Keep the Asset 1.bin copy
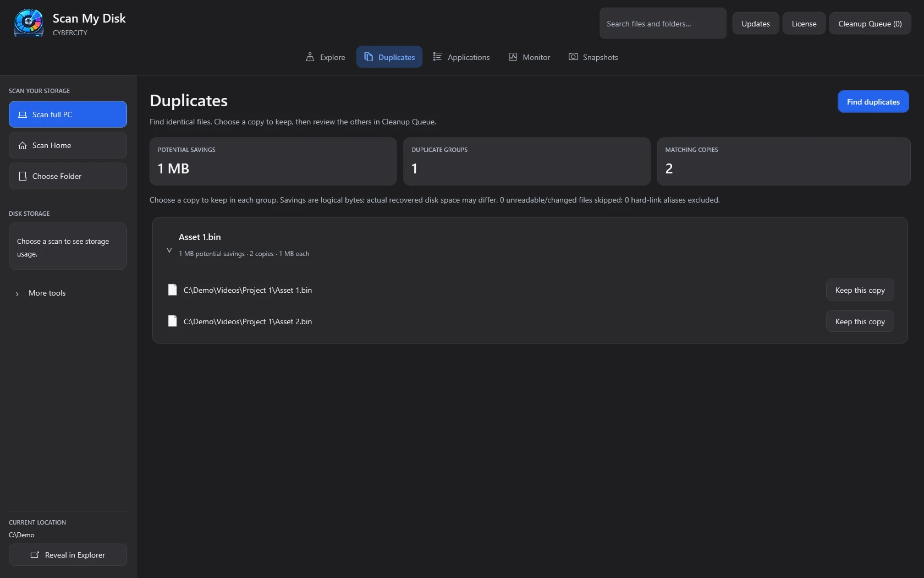 [860, 290]
